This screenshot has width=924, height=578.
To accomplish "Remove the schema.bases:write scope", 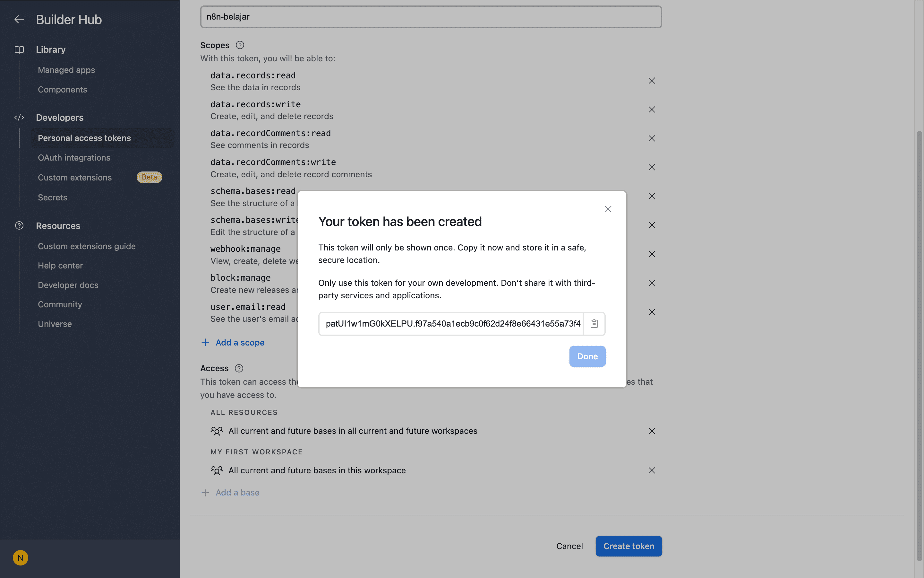I will (652, 225).
